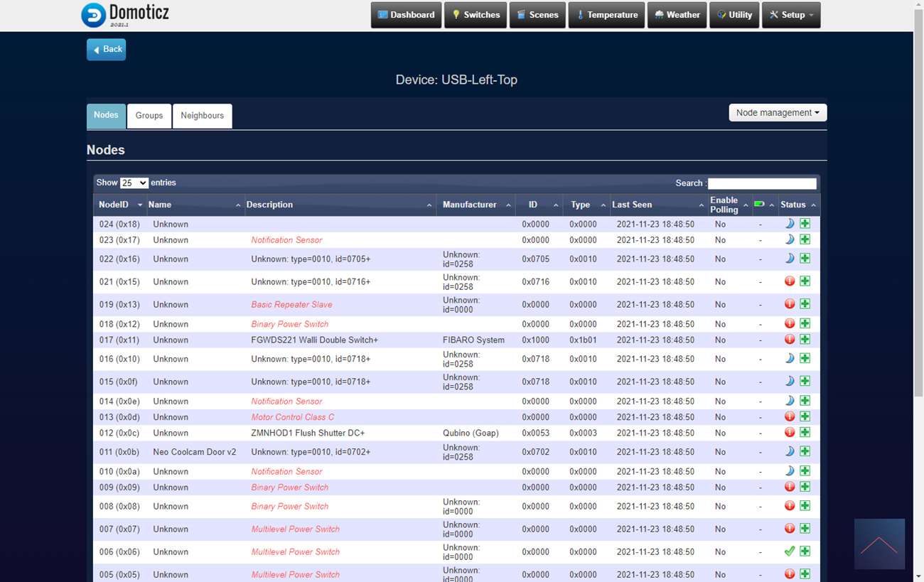Switch to the Groups tab
924x582 pixels.
[149, 116]
